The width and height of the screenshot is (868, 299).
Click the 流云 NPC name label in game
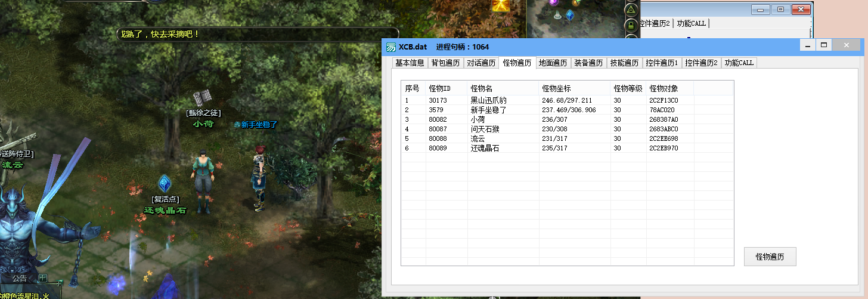tap(13, 165)
